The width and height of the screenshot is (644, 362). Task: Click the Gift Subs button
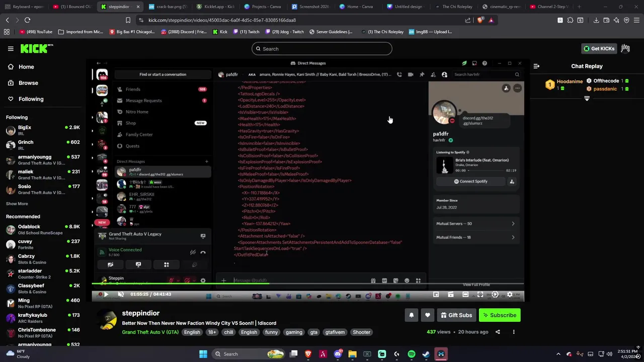pyautogui.click(x=456, y=315)
